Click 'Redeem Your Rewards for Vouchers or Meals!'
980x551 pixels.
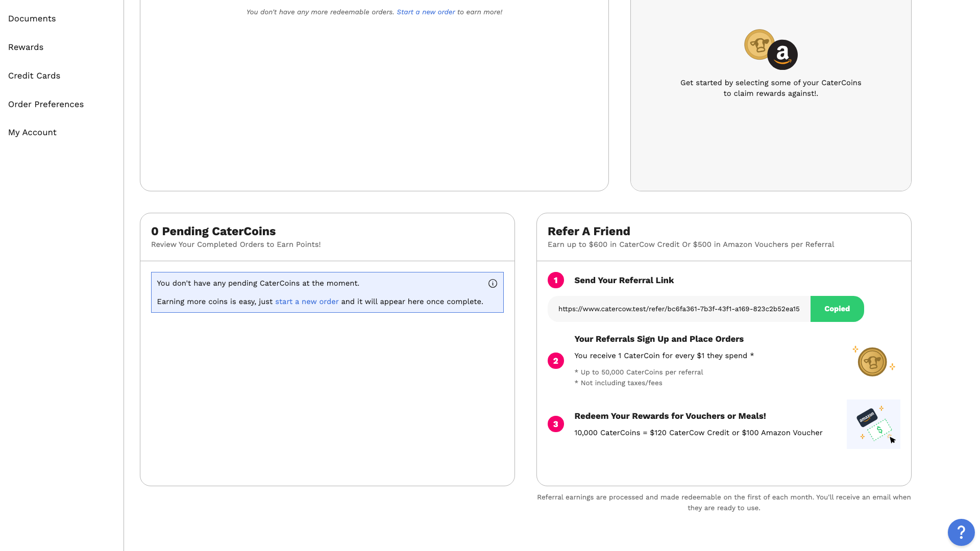click(x=670, y=416)
